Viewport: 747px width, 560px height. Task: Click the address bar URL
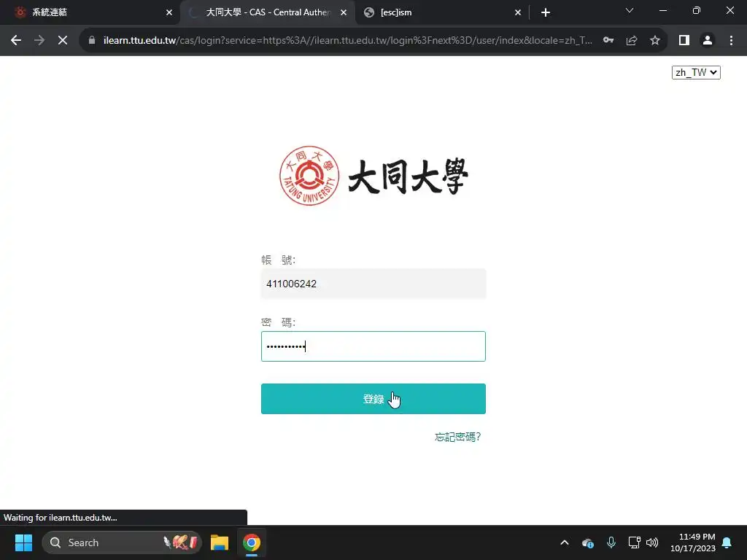(348, 41)
